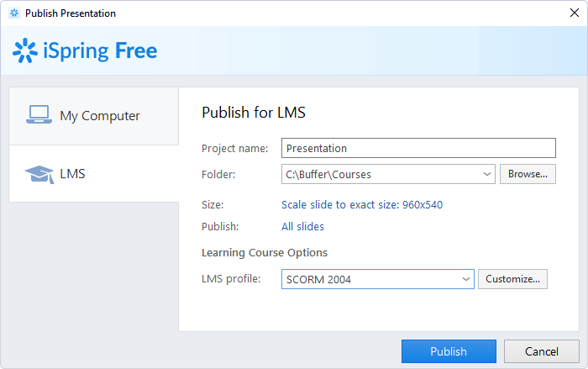This screenshot has width=588, height=369.
Task: Click the iSpring Free logo in banner
Action: (x=85, y=50)
